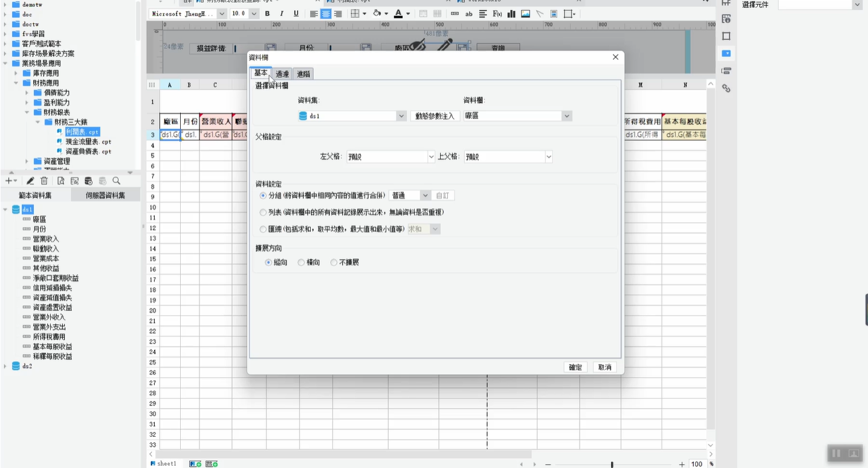Viewport: 868px width, 468px height.
Task: Open the cell border tool
Action: 355,13
